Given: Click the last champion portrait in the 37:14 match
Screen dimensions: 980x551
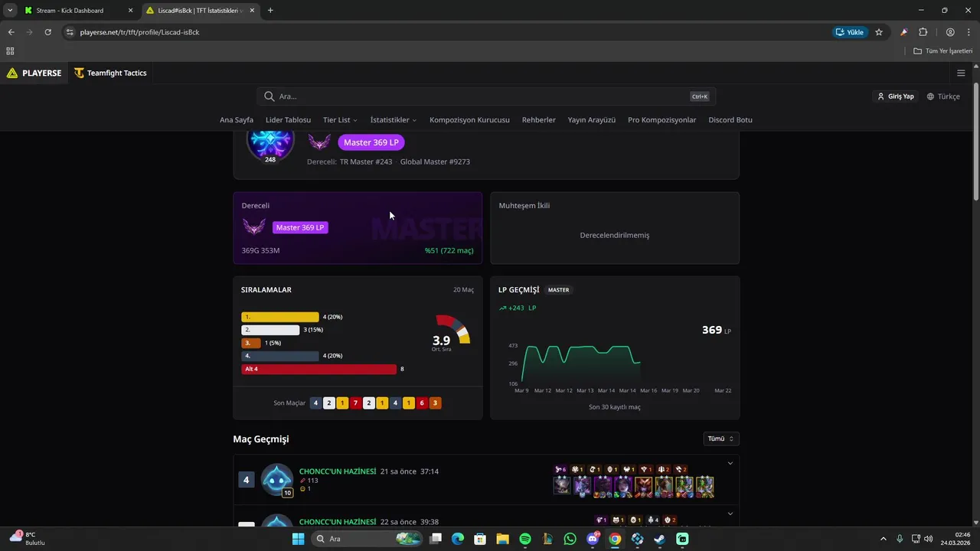Looking at the screenshot, I should click(x=705, y=486).
